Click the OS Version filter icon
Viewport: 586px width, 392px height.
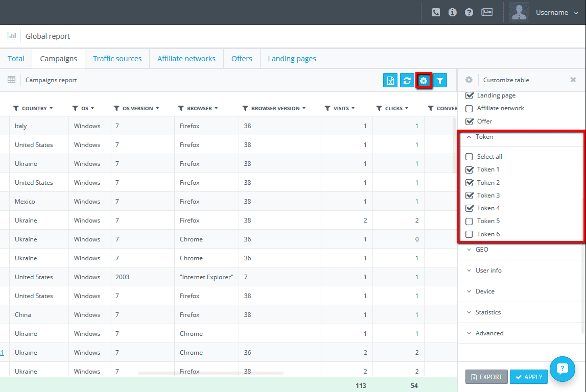coord(116,108)
